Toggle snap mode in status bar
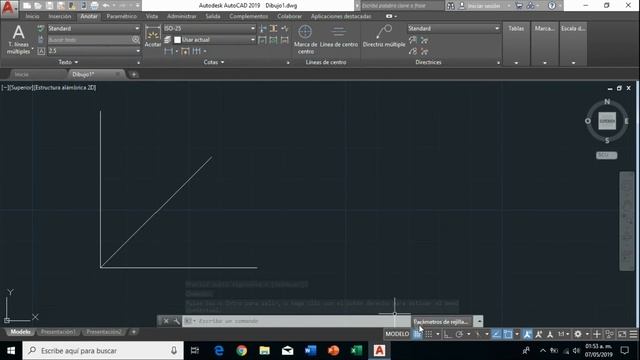The height and width of the screenshot is (360, 640). (x=429, y=334)
